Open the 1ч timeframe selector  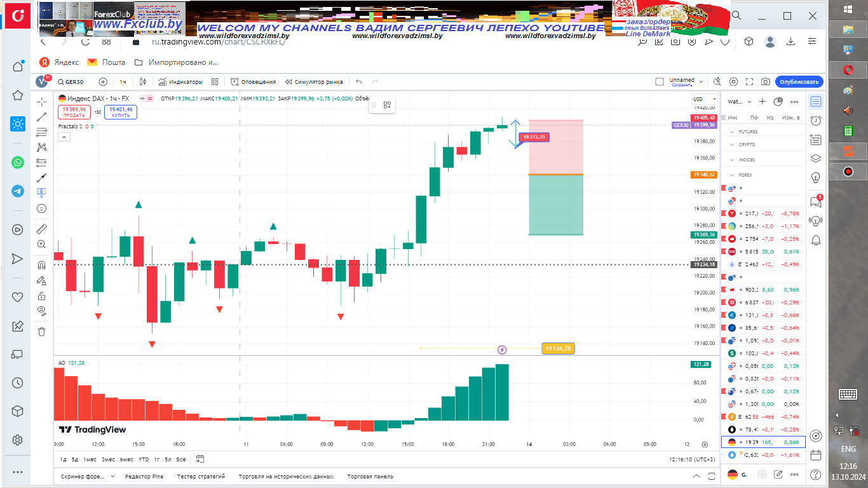123,82
